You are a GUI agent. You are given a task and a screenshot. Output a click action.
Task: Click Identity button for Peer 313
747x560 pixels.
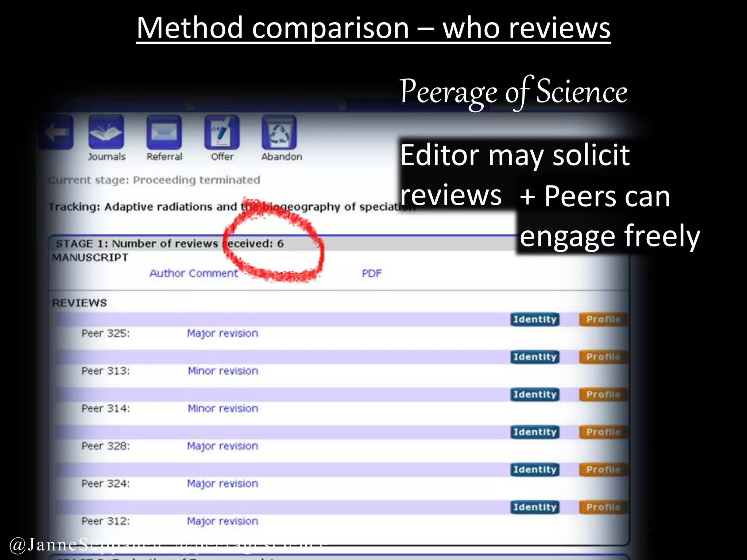pyautogui.click(x=535, y=357)
